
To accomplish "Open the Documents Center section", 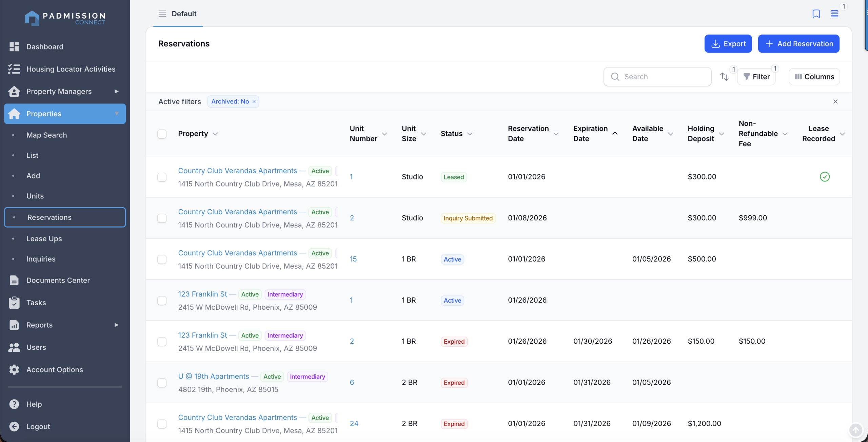I will click(x=58, y=280).
